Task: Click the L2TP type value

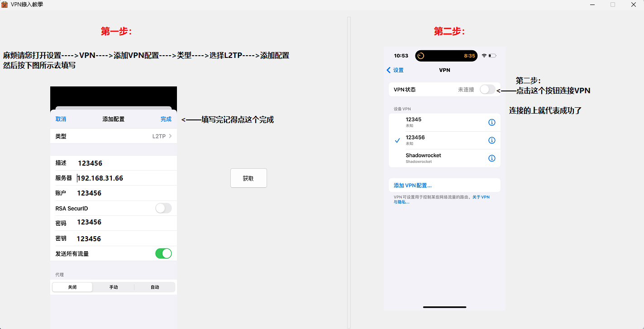Action: click(x=159, y=136)
